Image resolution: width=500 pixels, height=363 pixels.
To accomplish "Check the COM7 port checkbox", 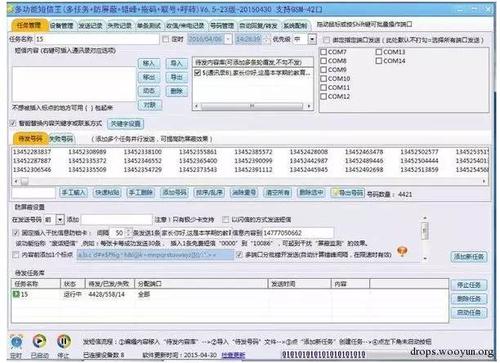I will tap(323, 52).
